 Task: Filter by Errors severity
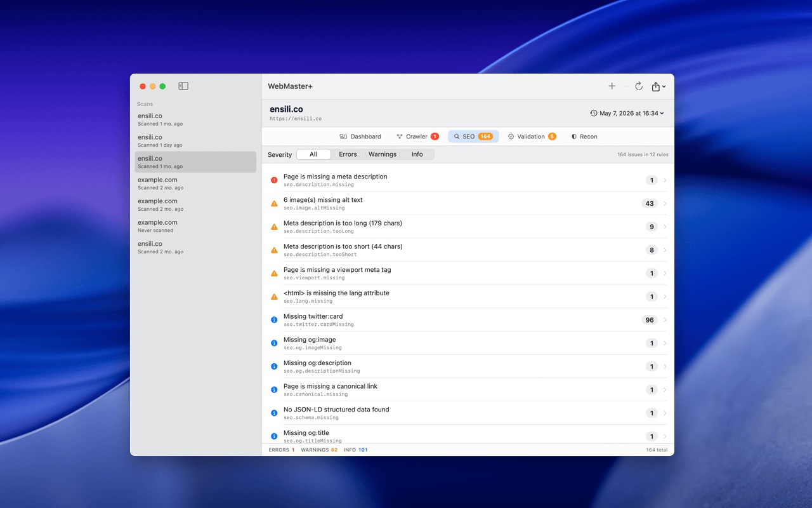point(348,154)
